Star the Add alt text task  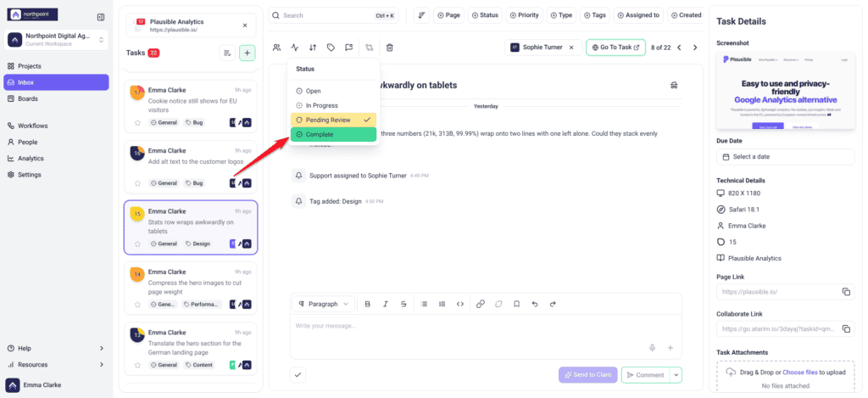click(138, 183)
